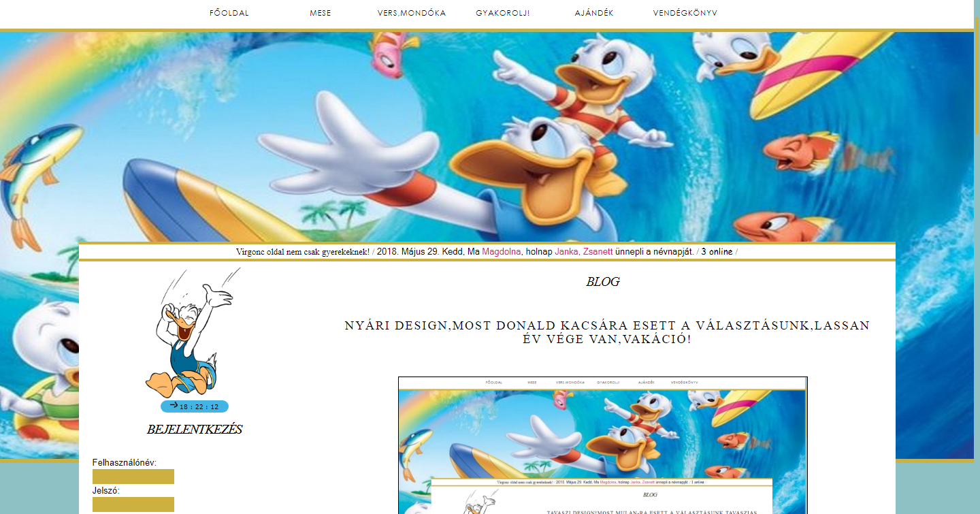Select GYAKOROLJ! in the top menu
Viewport: 980px width, 514px height.
coord(503,13)
